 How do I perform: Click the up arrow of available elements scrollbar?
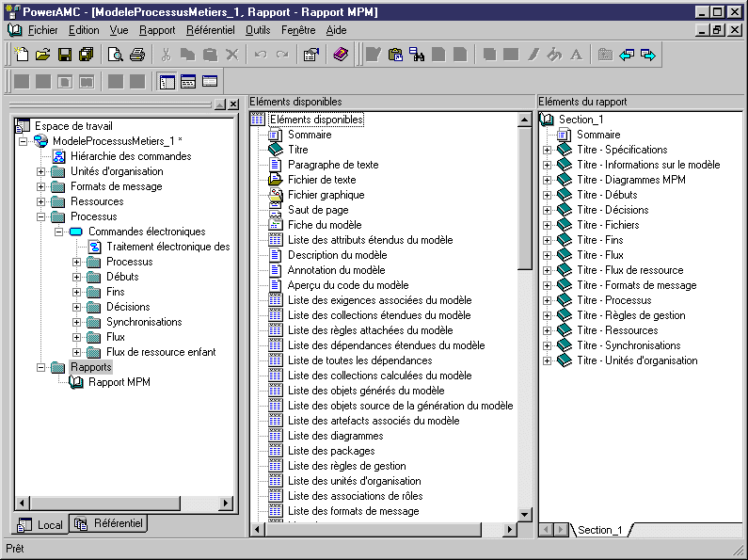pos(524,120)
